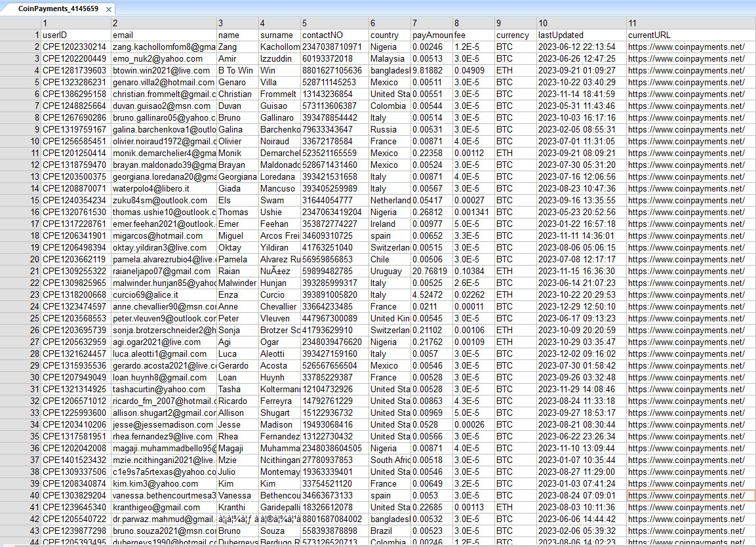The height and width of the screenshot is (547, 756).
Task: Click cell CPE1267690286
Action: pyautogui.click(x=75, y=117)
